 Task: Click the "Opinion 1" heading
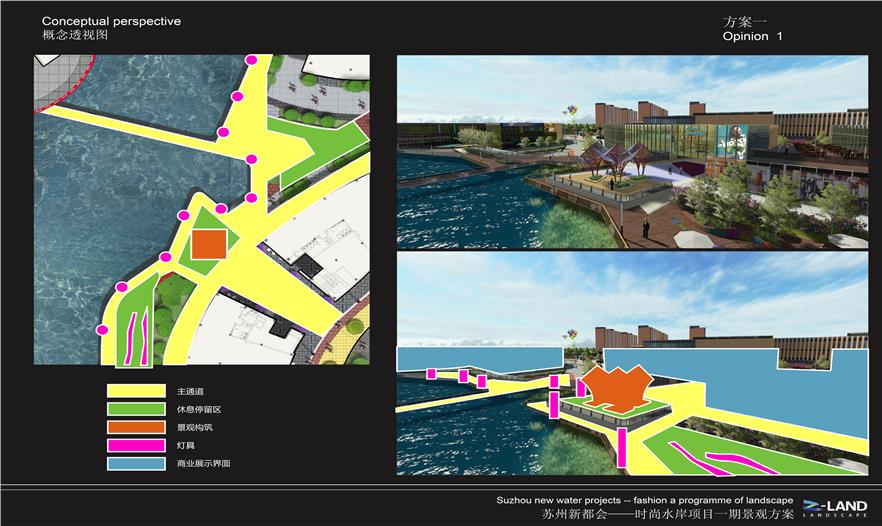click(x=752, y=36)
